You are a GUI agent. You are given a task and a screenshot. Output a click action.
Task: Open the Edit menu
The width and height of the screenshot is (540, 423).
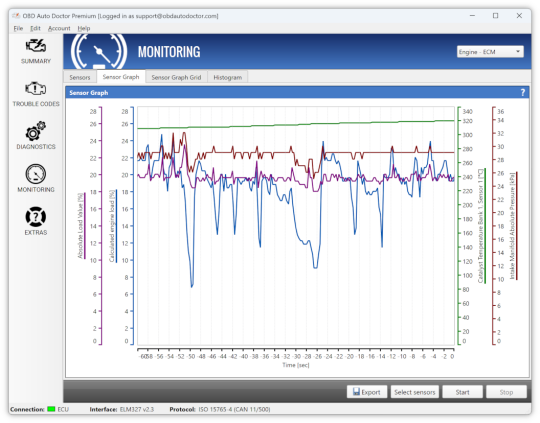[35, 28]
